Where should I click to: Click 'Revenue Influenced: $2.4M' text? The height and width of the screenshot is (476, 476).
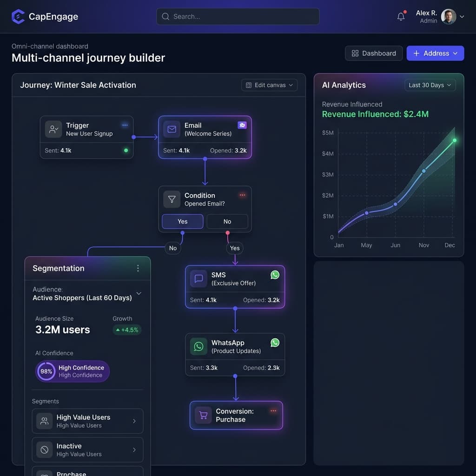point(375,114)
